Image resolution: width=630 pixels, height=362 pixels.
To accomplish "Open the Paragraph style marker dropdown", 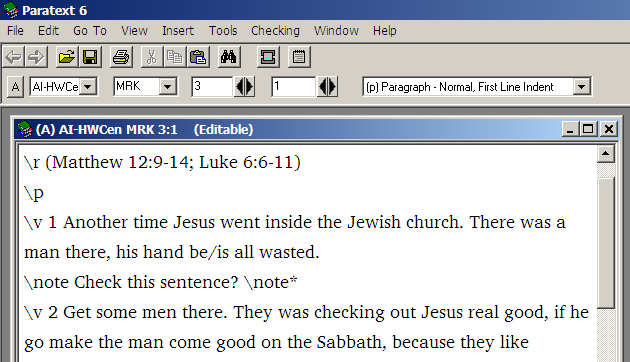I will tap(581, 87).
